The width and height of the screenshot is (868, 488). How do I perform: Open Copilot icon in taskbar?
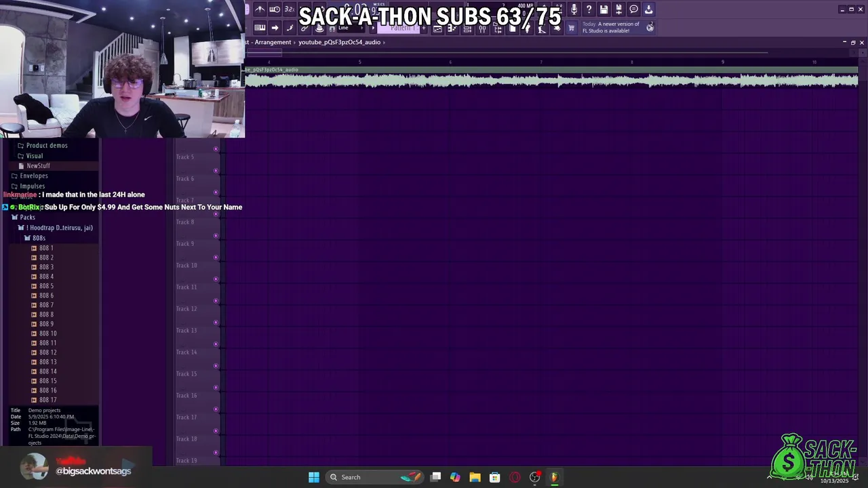[x=455, y=477]
